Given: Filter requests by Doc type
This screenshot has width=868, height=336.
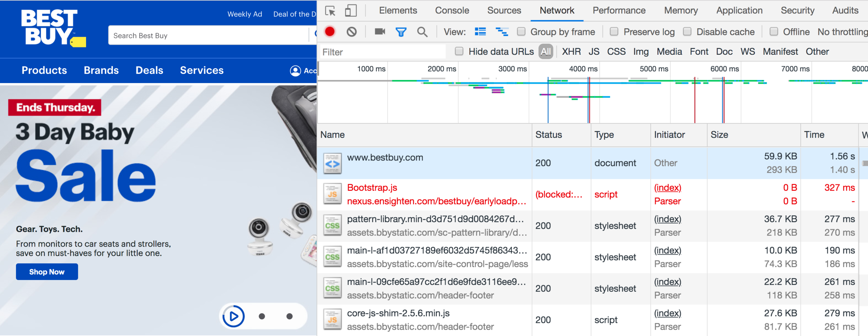Looking at the screenshot, I should click(724, 52).
